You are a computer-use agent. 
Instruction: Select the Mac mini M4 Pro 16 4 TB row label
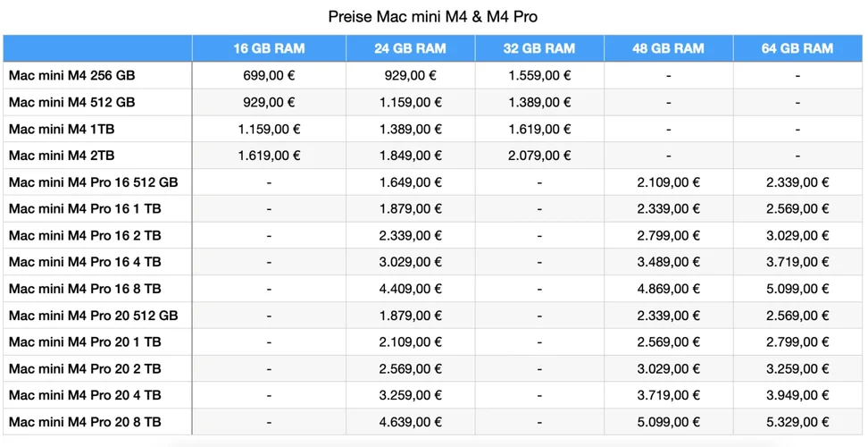(85, 262)
